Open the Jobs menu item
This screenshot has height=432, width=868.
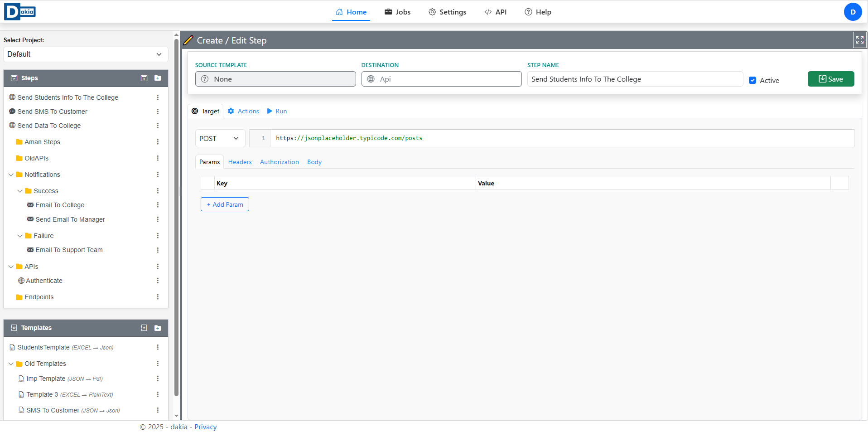pyautogui.click(x=397, y=12)
